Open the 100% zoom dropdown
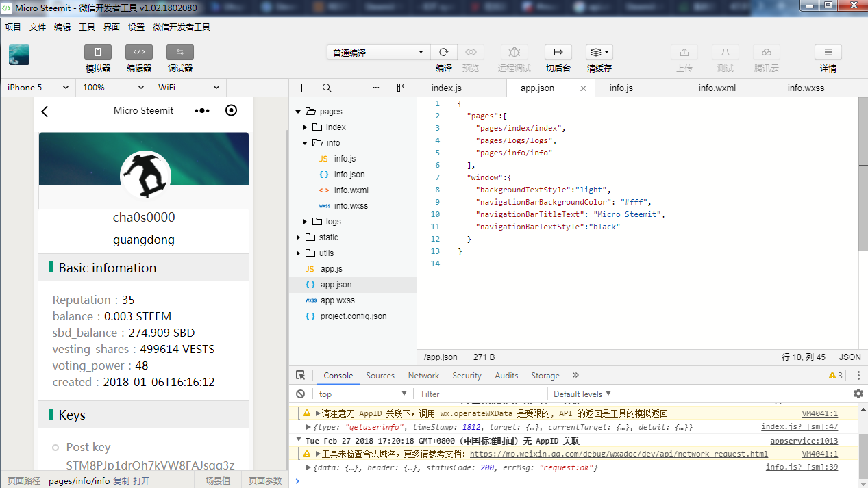868x488 pixels. pos(113,88)
